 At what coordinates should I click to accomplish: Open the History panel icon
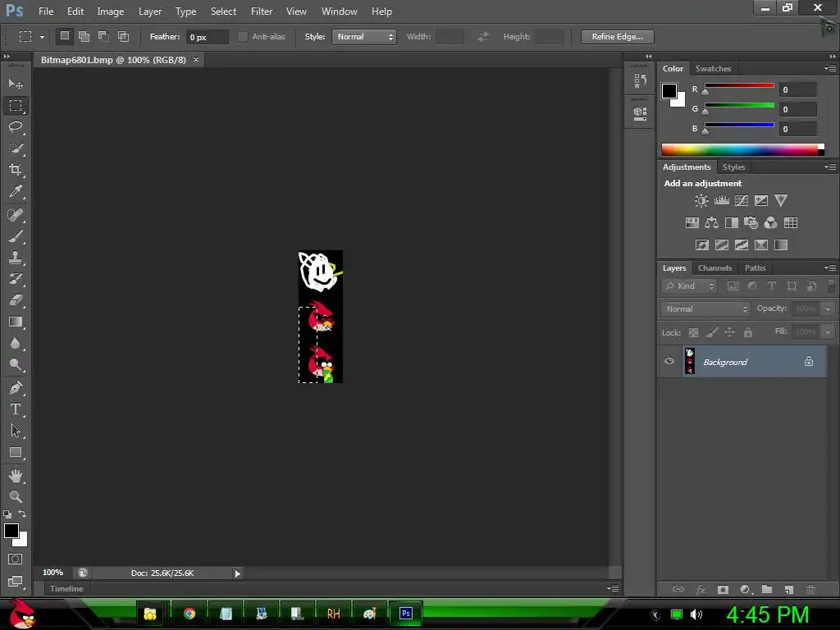640,80
